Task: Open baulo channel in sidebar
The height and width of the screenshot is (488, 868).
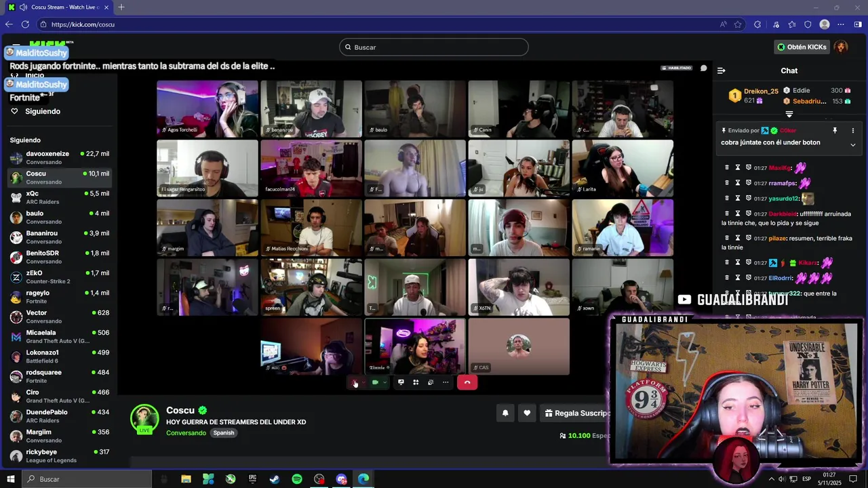Action: pos(60,217)
